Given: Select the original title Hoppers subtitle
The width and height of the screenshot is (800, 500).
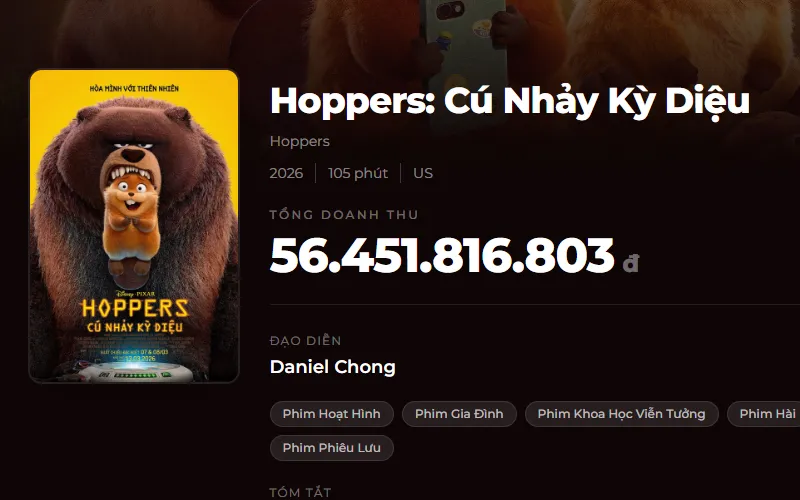Looking at the screenshot, I should tap(299, 141).
